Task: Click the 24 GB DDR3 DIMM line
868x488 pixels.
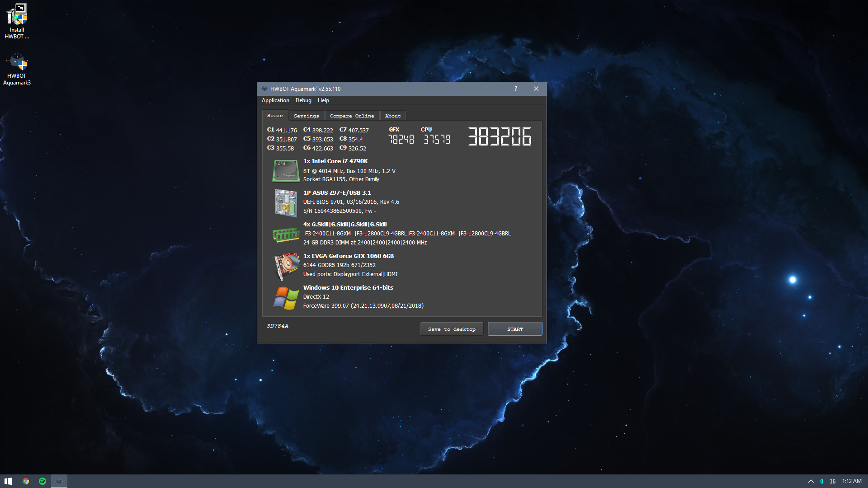Action: pos(365,243)
